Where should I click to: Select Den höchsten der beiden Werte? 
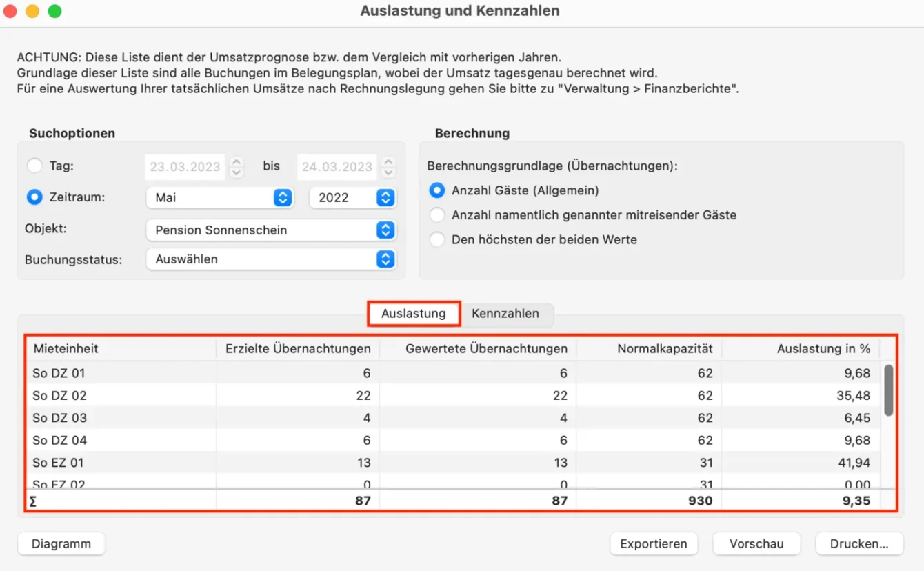click(436, 240)
